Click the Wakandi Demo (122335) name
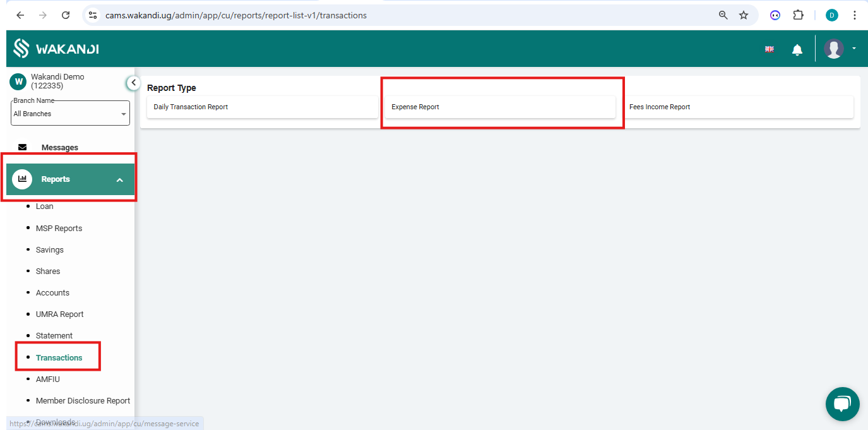This screenshot has width=868, height=430. [57, 81]
